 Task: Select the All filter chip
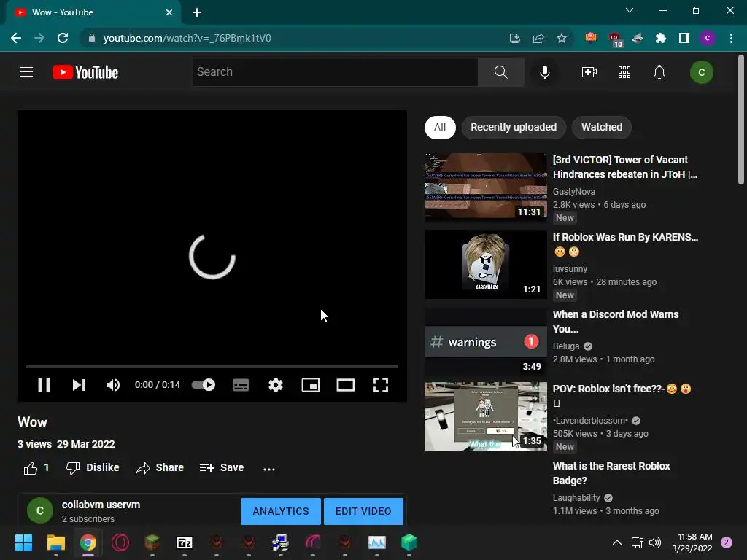440,127
